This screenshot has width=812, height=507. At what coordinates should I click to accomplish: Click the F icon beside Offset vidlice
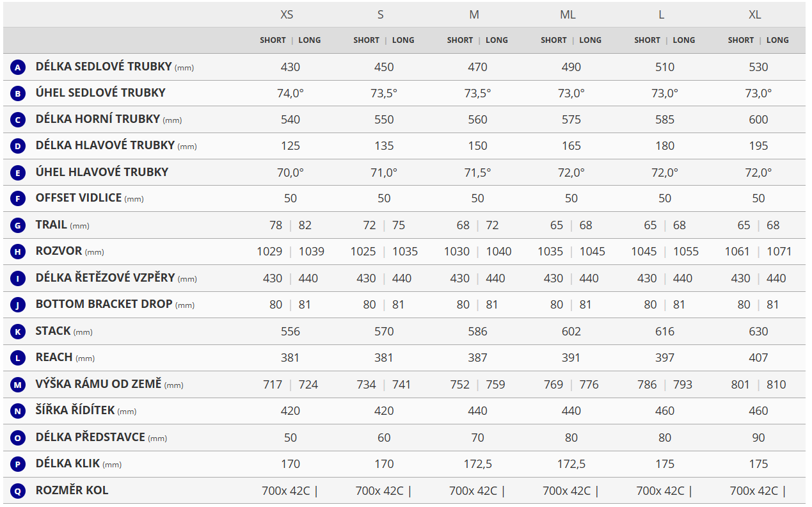tap(18, 198)
